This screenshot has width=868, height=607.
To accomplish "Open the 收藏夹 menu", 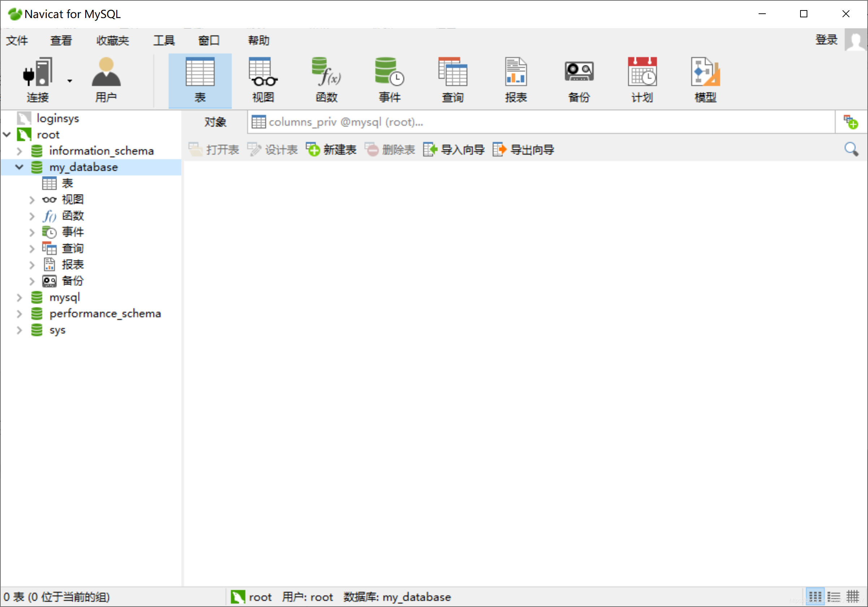I will (x=112, y=40).
